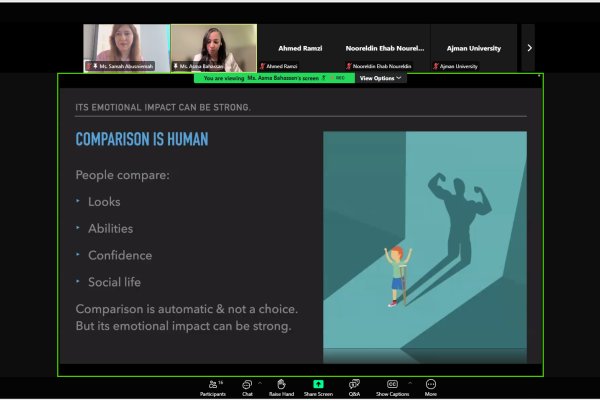Click the muted mic icon on Ahmed Ramzi
The image size is (600, 400).
point(263,66)
